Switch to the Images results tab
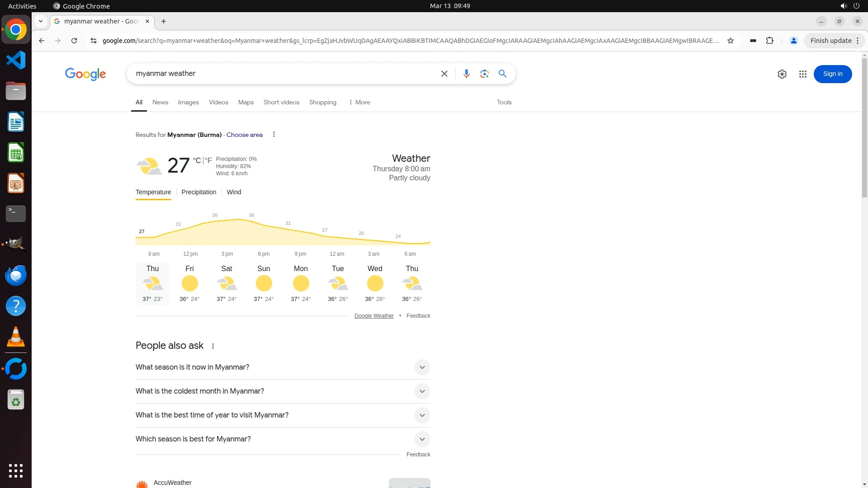868x488 pixels. tap(188, 103)
